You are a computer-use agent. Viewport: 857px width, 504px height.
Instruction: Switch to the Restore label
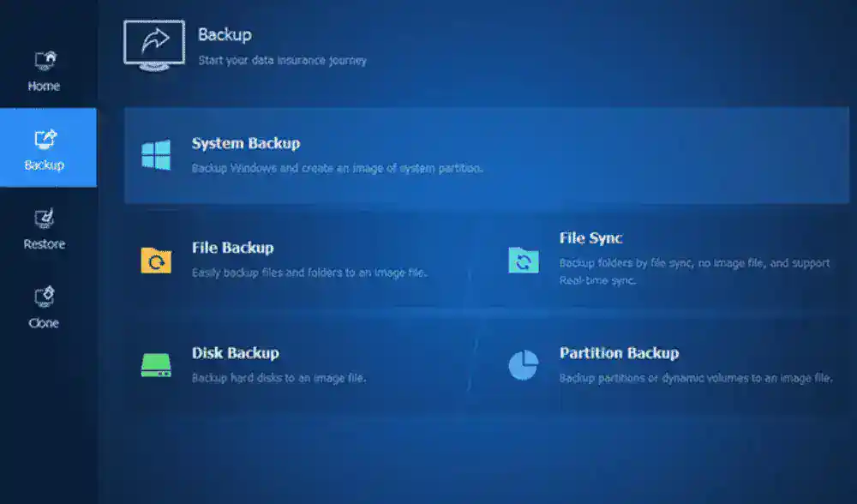(45, 243)
